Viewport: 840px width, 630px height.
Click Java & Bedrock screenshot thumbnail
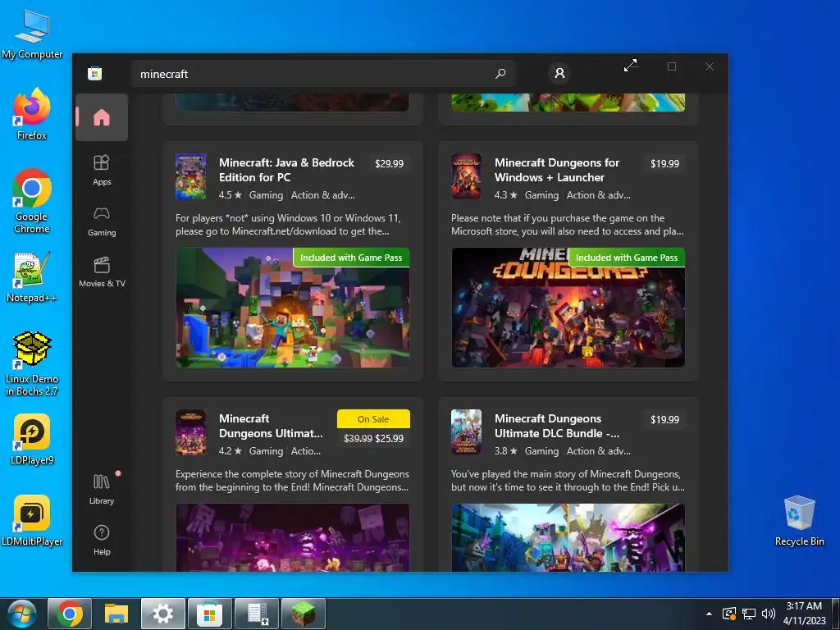[293, 308]
